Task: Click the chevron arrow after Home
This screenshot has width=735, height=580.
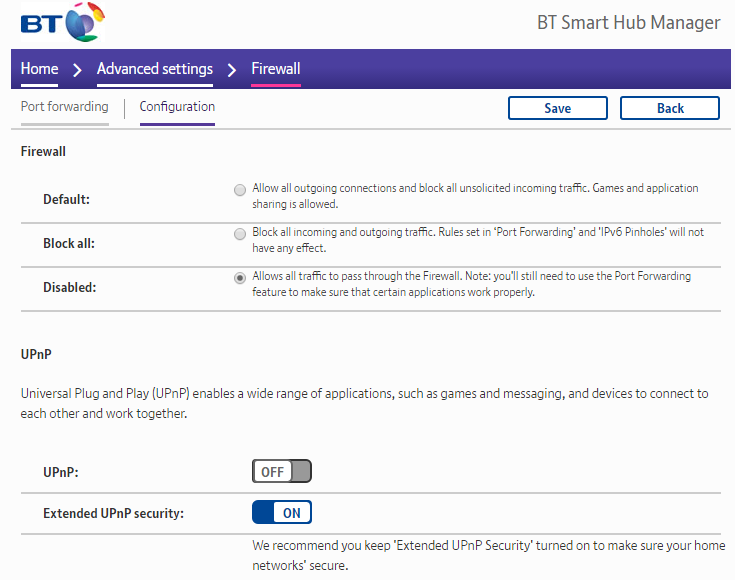Action: (78, 70)
